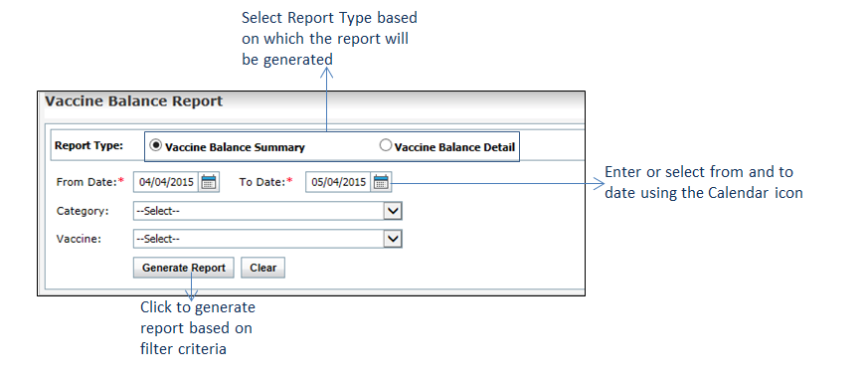Focus the To Date text field
Viewport: 868px width, 381px height.
coord(339,182)
